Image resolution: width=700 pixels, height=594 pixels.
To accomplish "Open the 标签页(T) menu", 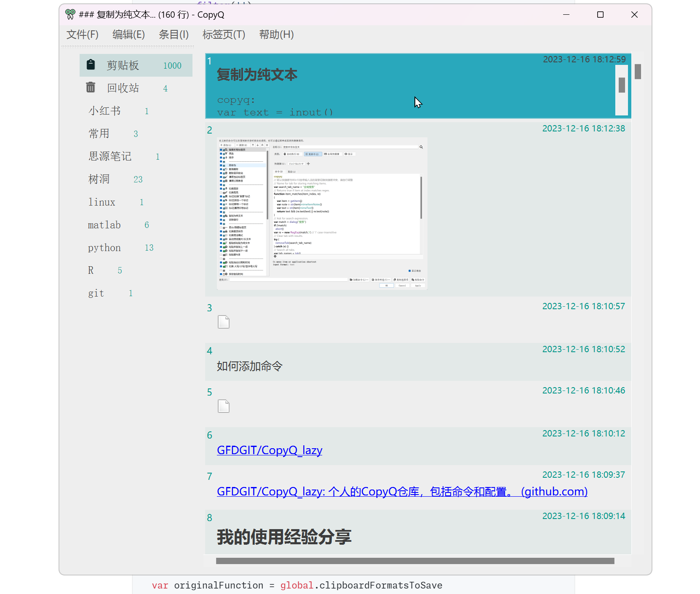I will click(x=224, y=35).
